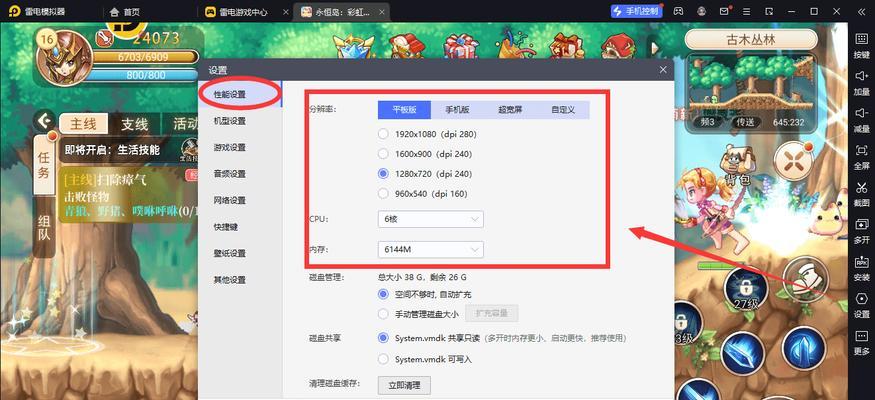Open 壁纸设置 in settings sidebar
875x400 pixels.
pyautogui.click(x=239, y=253)
